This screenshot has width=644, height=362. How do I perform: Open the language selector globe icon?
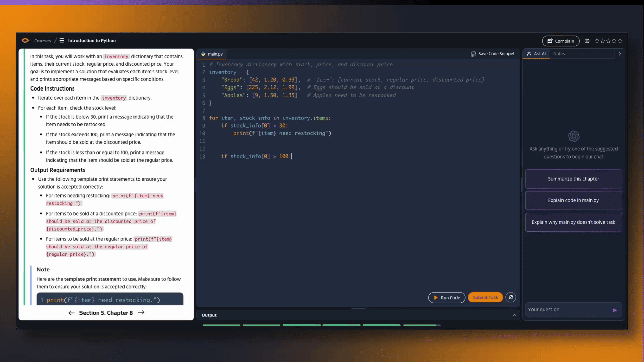[587, 41]
